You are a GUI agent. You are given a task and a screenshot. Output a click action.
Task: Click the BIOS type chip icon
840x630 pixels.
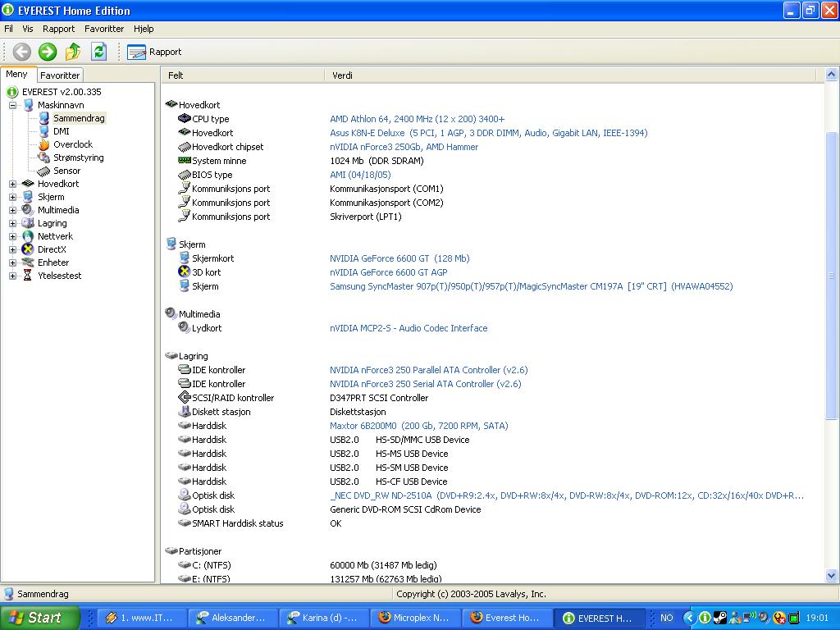click(x=185, y=175)
